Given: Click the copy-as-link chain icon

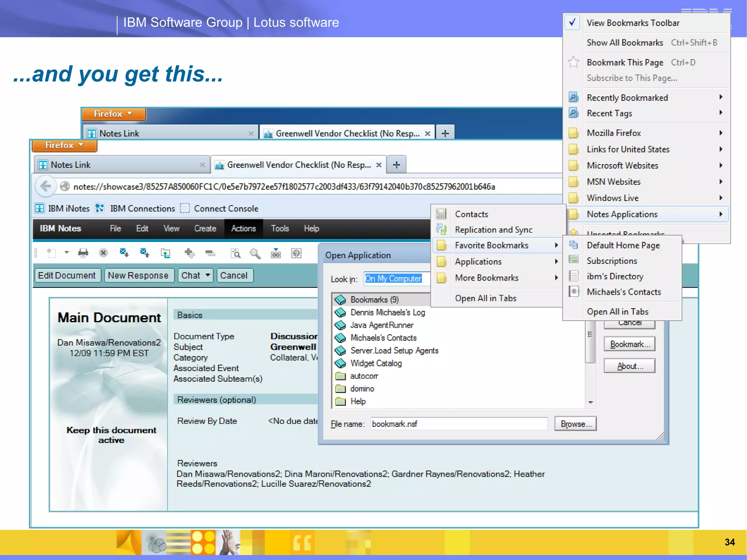Looking at the screenshot, I should pos(276,253).
